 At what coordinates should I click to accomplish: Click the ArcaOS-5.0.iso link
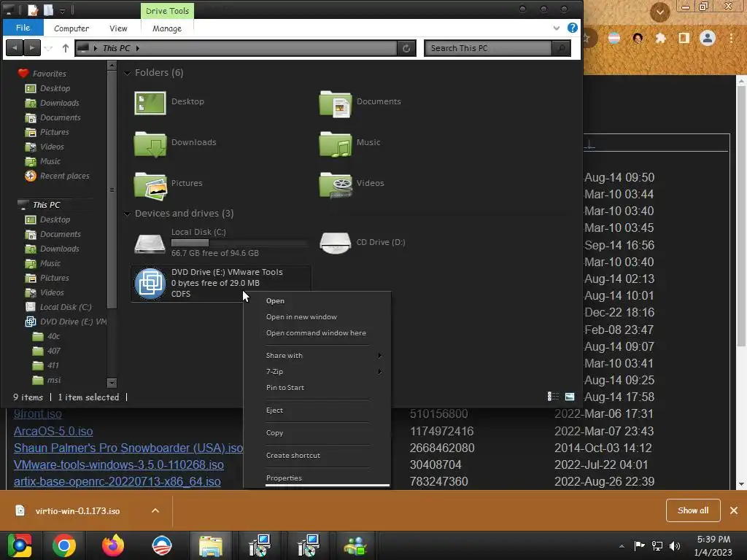point(53,431)
